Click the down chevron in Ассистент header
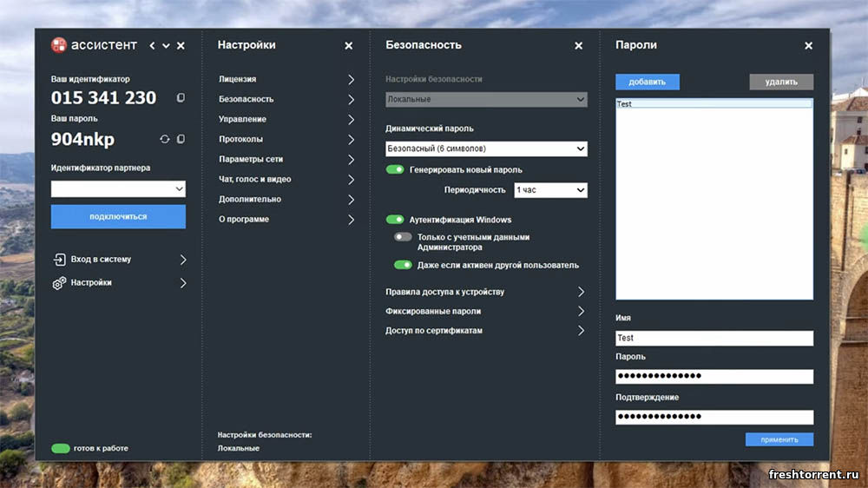 pos(166,45)
